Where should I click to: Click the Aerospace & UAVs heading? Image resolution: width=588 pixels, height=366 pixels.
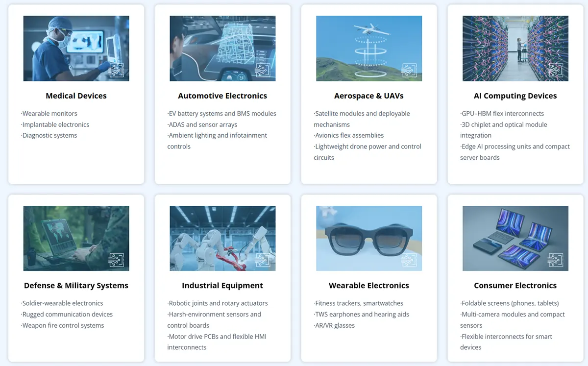click(x=369, y=96)
